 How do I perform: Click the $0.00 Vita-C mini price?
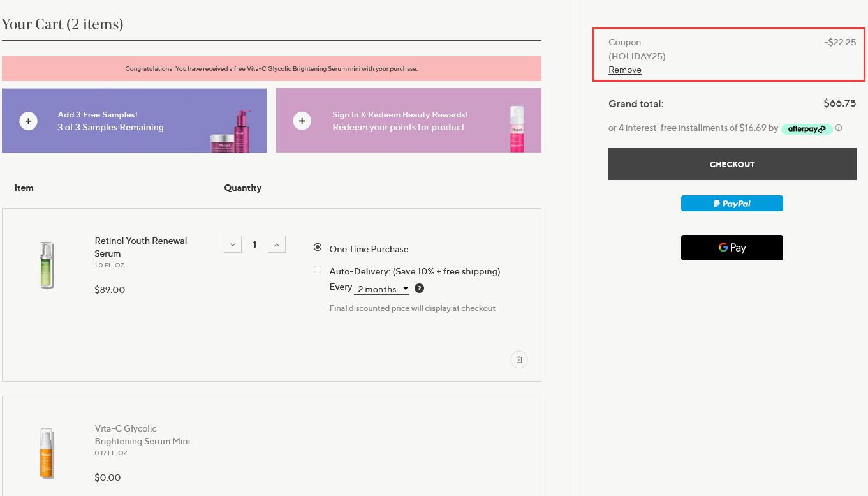pos(108,477)
